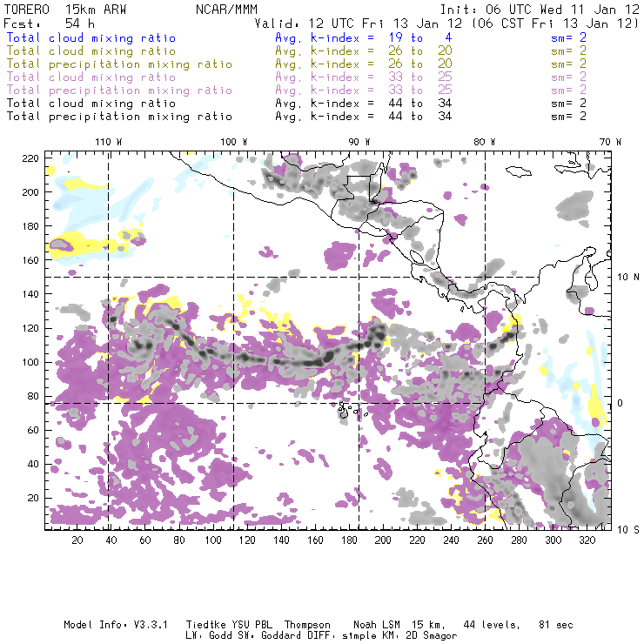
Task: Click the purple "Total precipitation mixing ratio" legend label
Action: pos(119,91)
